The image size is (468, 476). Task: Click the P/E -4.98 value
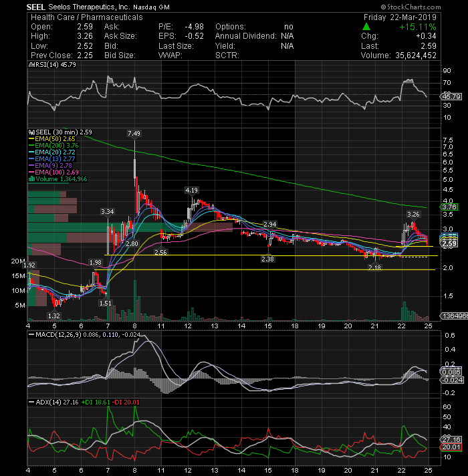(195, 27)
